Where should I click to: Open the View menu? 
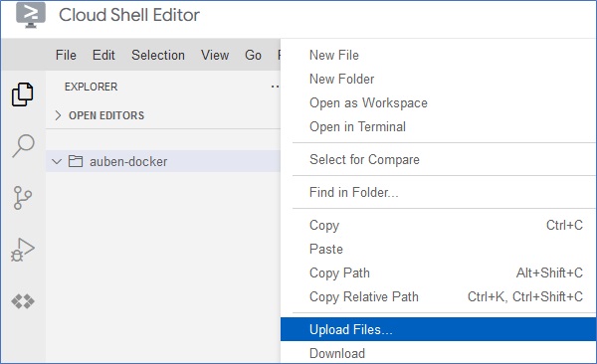point(215,56)
